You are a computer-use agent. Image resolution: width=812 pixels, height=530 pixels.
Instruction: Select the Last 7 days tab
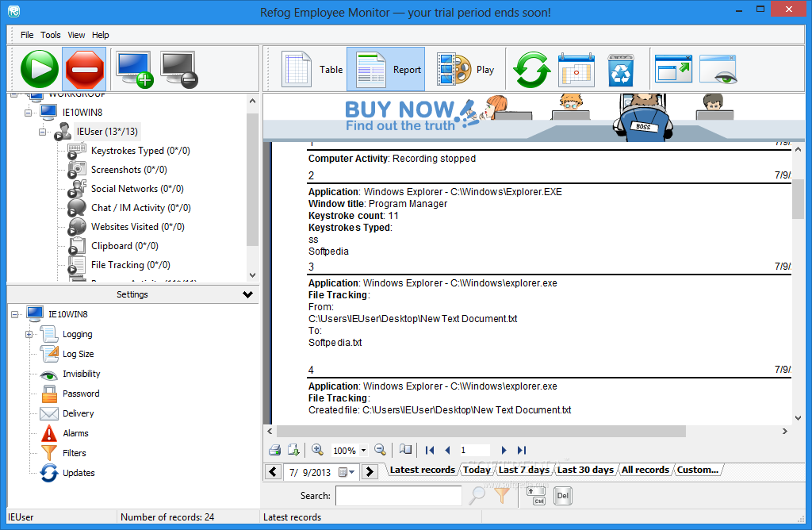(523, 470)
